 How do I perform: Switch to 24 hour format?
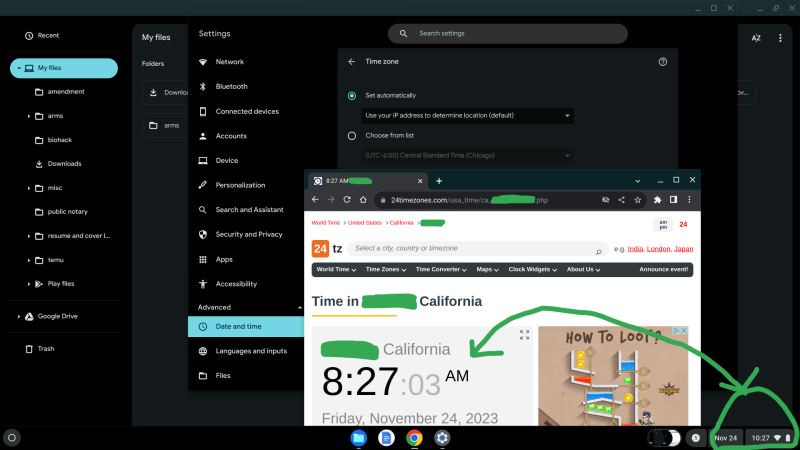(x=683, y=224)
